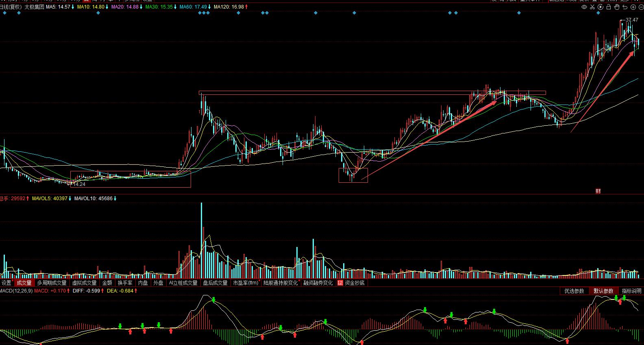Click the MA5 moving average label
Screen dimensions: 644x345
tap(59, 7)
